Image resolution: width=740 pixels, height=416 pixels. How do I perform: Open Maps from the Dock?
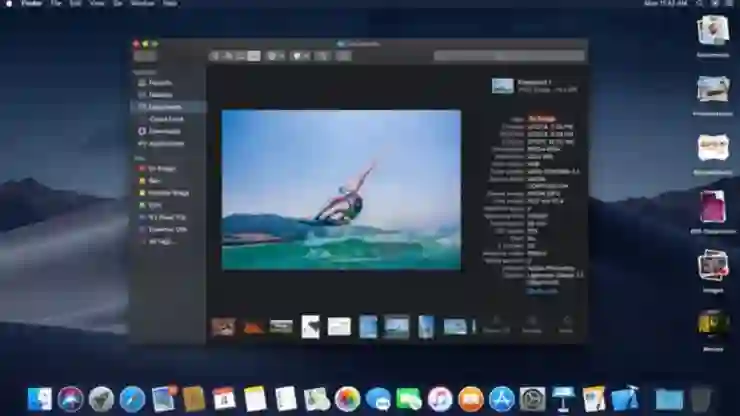[x=317, y=399]
